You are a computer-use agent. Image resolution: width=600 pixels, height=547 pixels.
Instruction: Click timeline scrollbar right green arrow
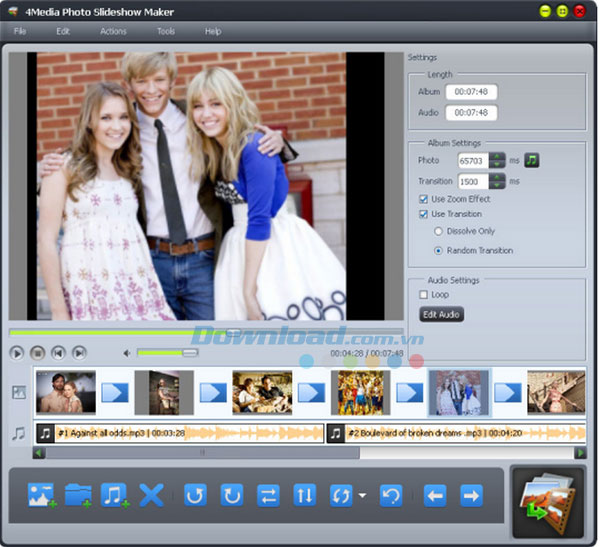(x=580, y=453)
